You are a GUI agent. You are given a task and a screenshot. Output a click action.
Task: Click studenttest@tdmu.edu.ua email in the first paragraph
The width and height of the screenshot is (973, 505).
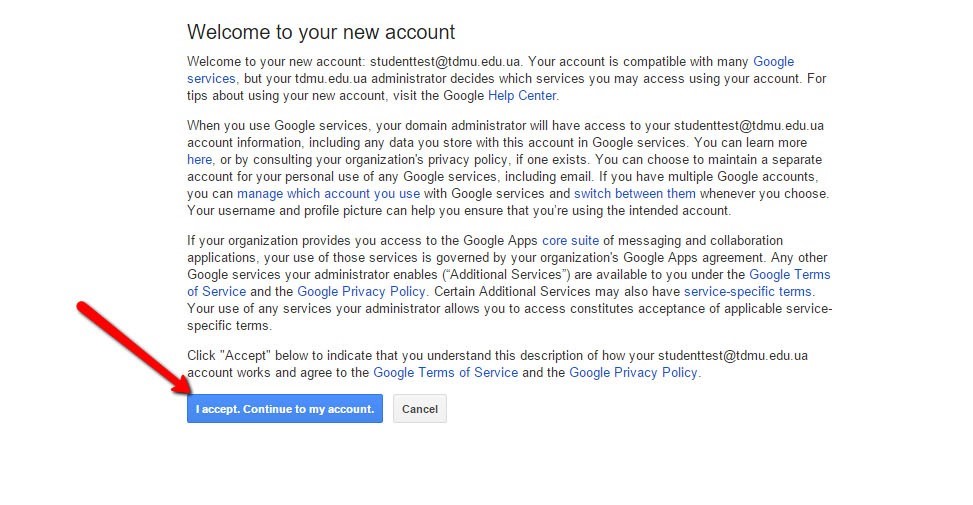pos(446,62)
